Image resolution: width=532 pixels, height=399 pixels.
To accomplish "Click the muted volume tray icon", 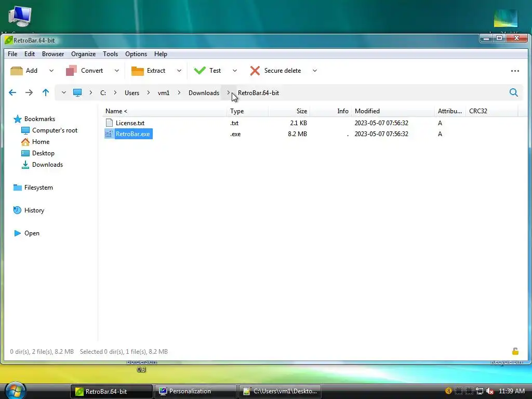I will click(489, 391).
